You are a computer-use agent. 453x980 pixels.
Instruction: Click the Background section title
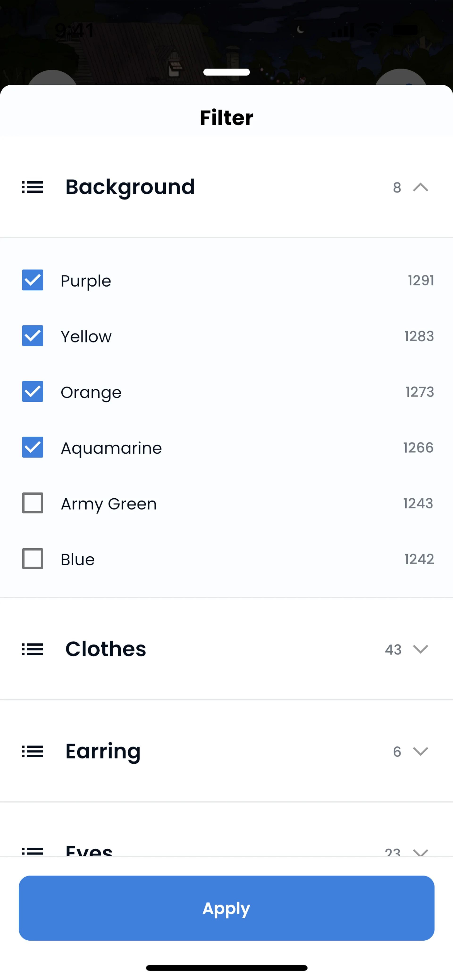(130, 187)
